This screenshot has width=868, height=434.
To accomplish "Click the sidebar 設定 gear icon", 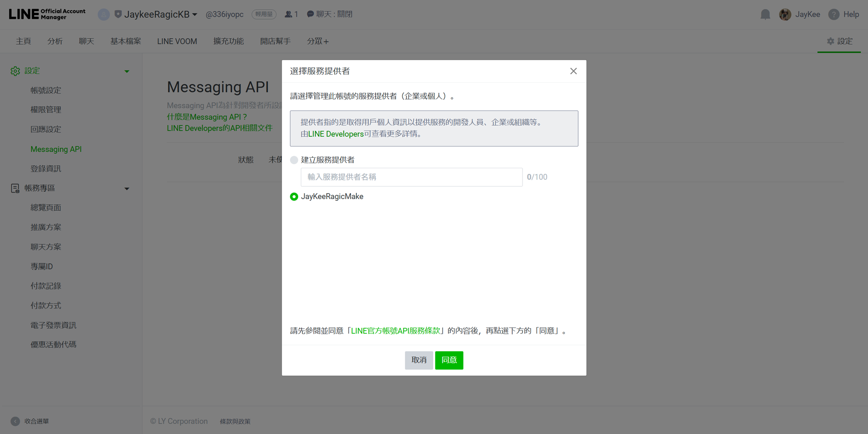I will click(15, 71).
